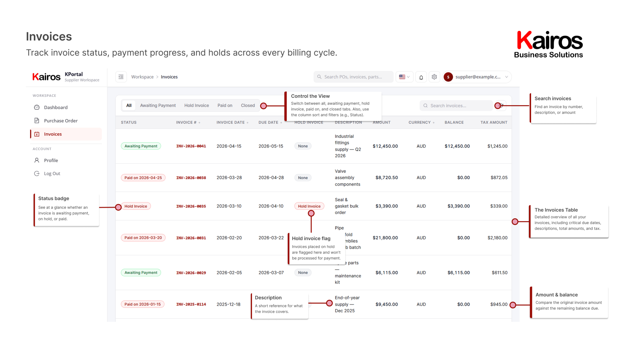The width and height of the screenshot is (644, 358).
Task: Click the due date 2026-05-15
Action: [x=271, y=146]
